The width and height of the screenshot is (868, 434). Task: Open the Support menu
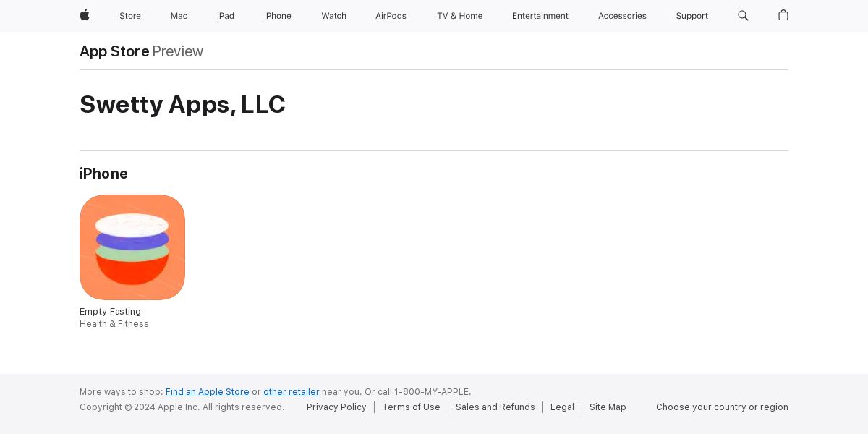(x=692, y=16)
